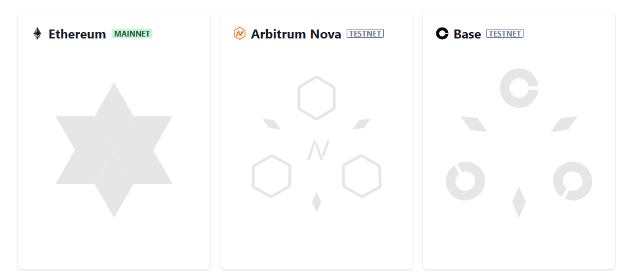Screen dimensions: 644x279
Task: Click the bottom diamond shape in Base card
Action: pos(519,202)
